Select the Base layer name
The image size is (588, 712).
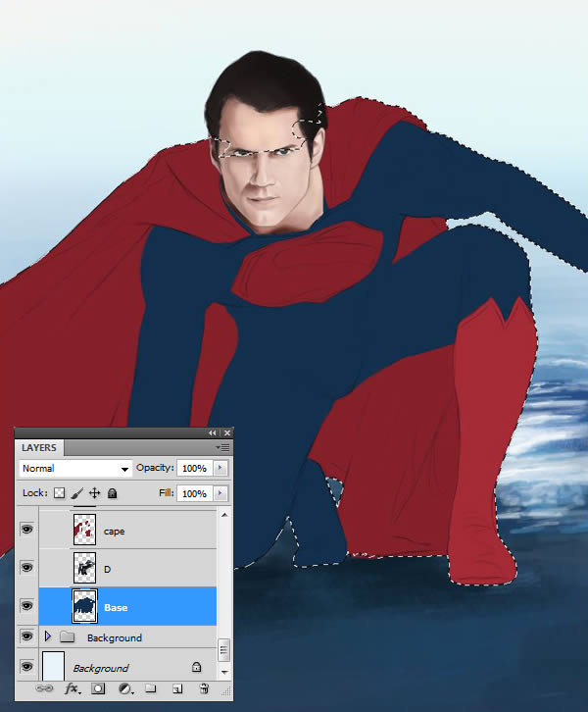pyautogui.click(x=116, y=608)
